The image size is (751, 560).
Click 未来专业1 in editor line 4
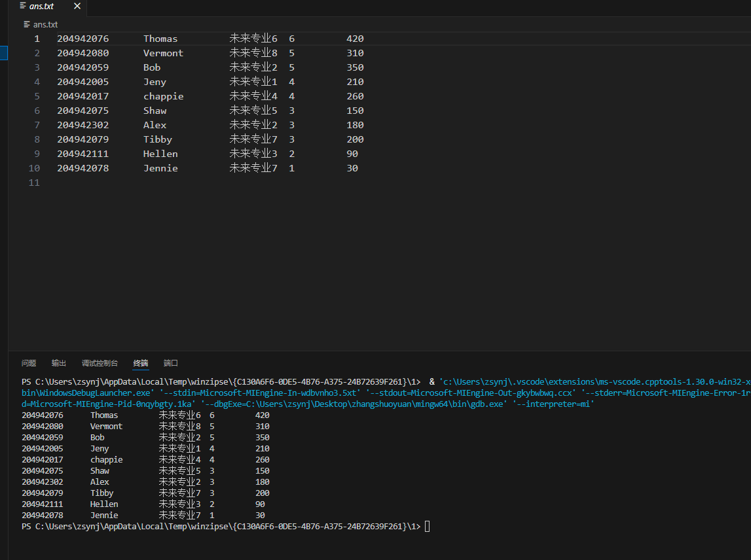253,82
